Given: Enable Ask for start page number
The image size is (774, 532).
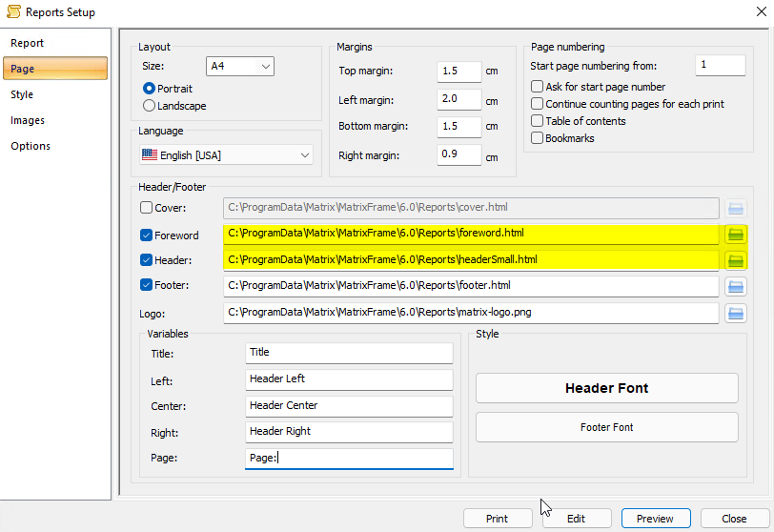Looking at the screenshot, I should tap(537, 87).
